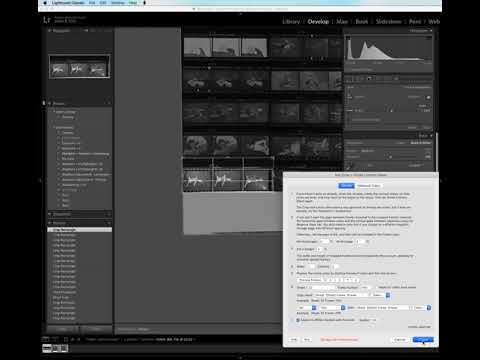Collapse the first preset group in Presets
Viewport: 480px width, 360px height.
(x=54, y=112)
